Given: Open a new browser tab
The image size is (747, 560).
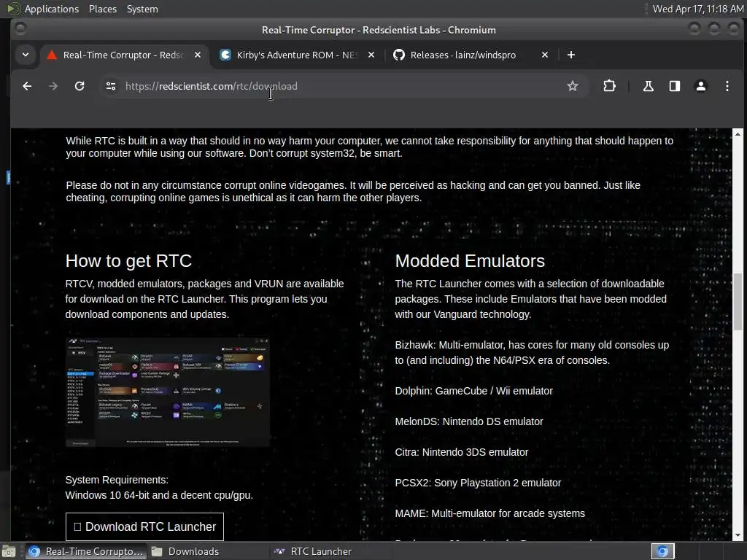Looking at the screenshot, I should coord(571,55).
